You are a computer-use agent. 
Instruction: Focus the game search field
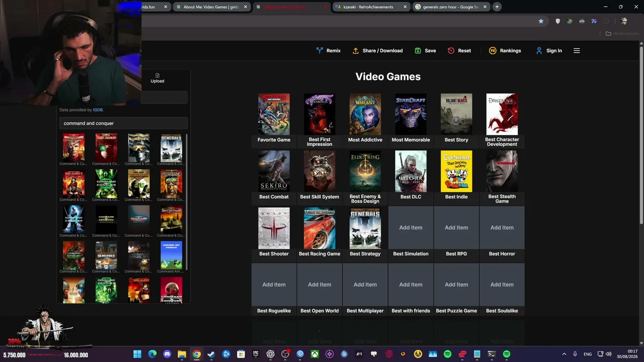coord(123,123)
